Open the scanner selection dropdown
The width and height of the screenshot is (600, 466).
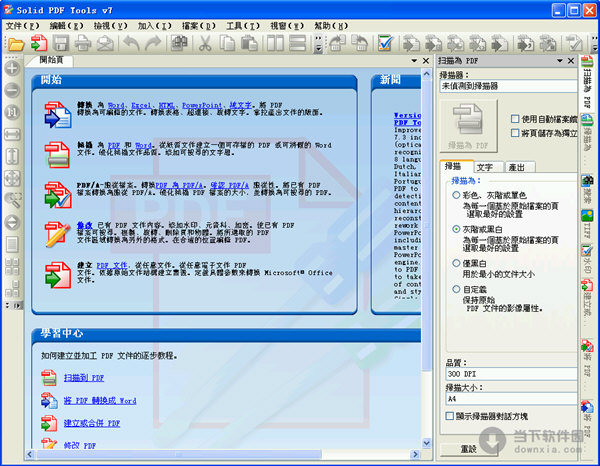[x=508, y=86]
